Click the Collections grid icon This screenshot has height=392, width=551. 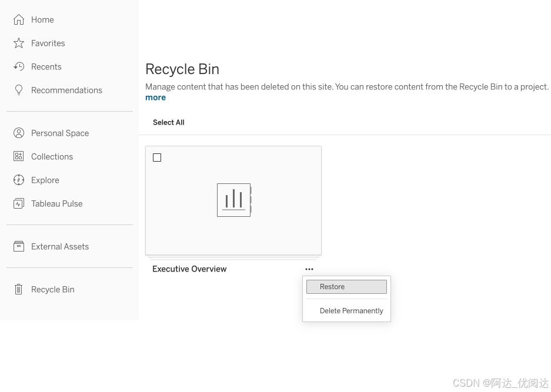[x=19, y=157]
